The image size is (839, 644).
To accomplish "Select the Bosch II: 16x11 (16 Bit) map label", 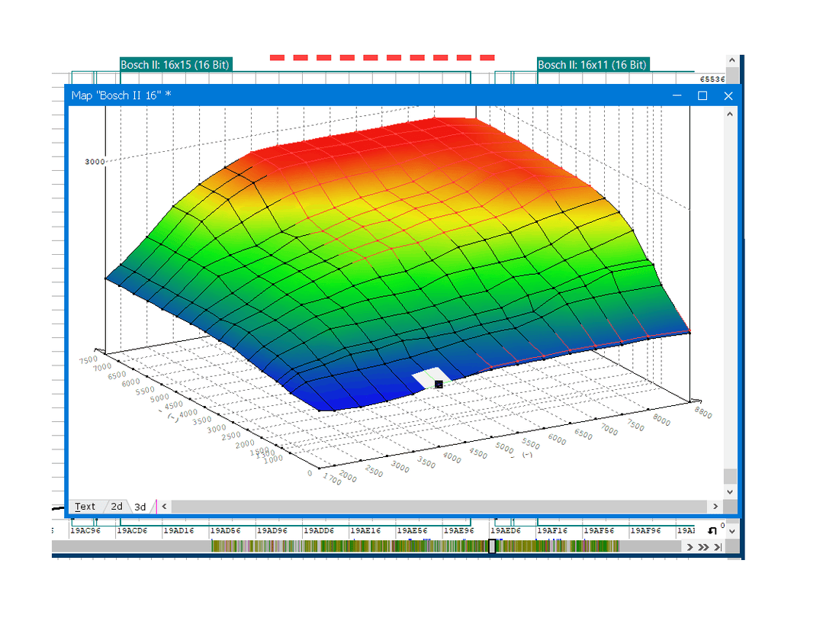I will click(x=593, y=65).
